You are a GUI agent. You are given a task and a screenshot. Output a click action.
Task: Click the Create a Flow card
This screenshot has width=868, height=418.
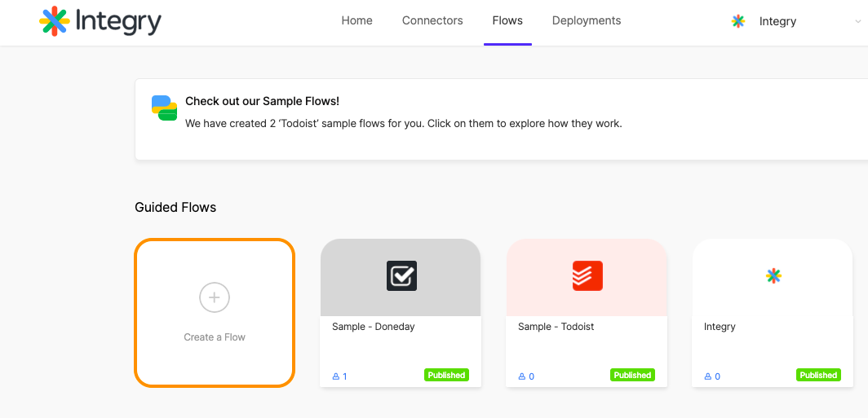(215, 312)
